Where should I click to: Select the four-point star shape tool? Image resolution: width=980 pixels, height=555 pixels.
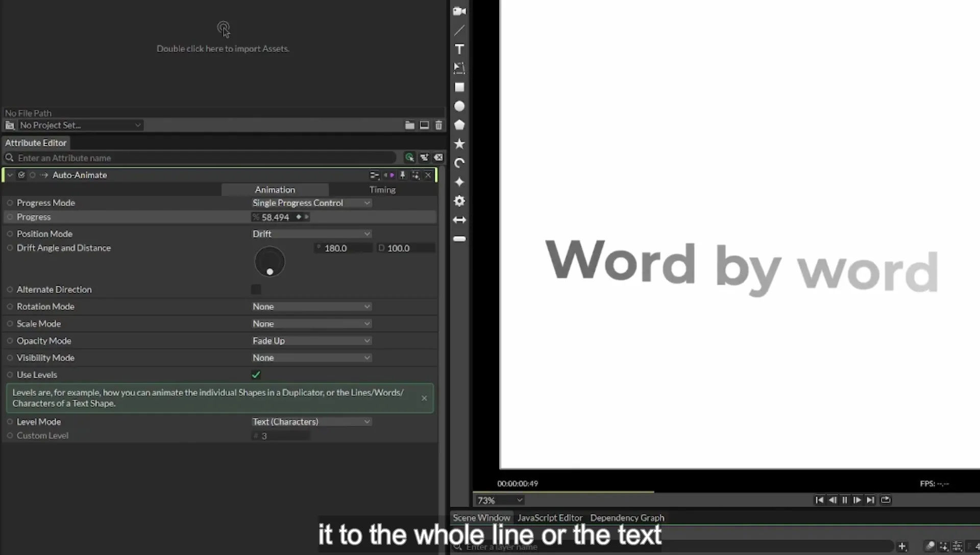tap(459, 182)
